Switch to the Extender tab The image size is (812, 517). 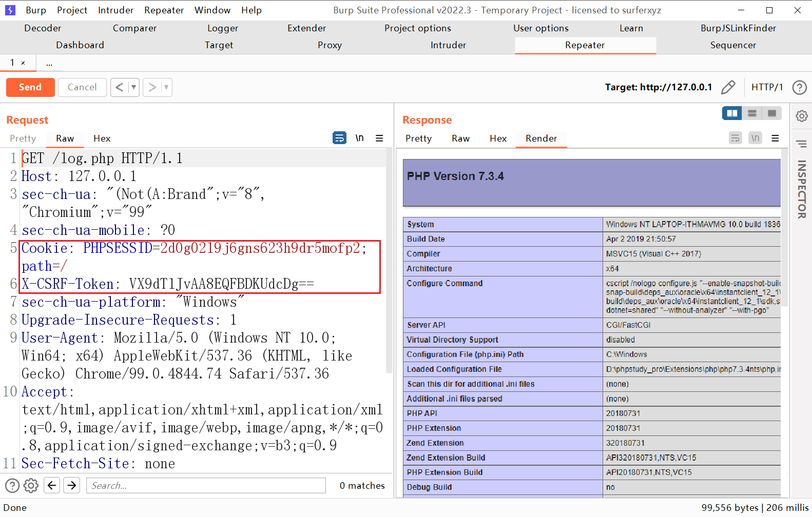(x=306, y=28)
